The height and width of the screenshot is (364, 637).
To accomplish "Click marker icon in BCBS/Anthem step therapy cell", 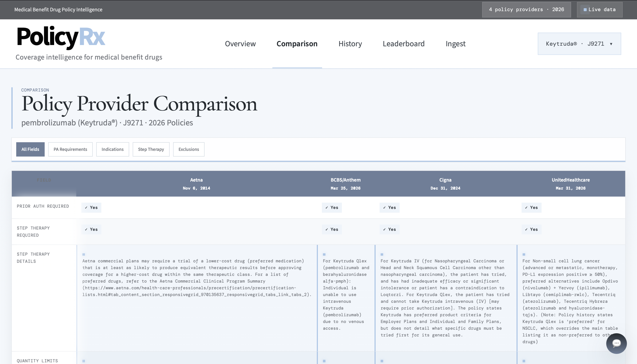I will [x=324, y=255].
